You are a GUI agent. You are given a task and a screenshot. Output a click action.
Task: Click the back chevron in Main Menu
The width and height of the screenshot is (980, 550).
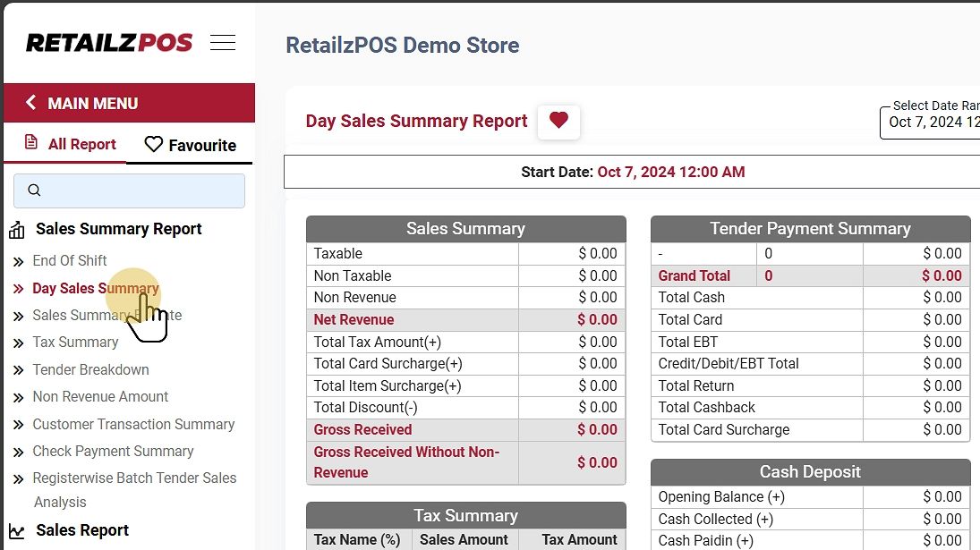[x=31, y=103]
